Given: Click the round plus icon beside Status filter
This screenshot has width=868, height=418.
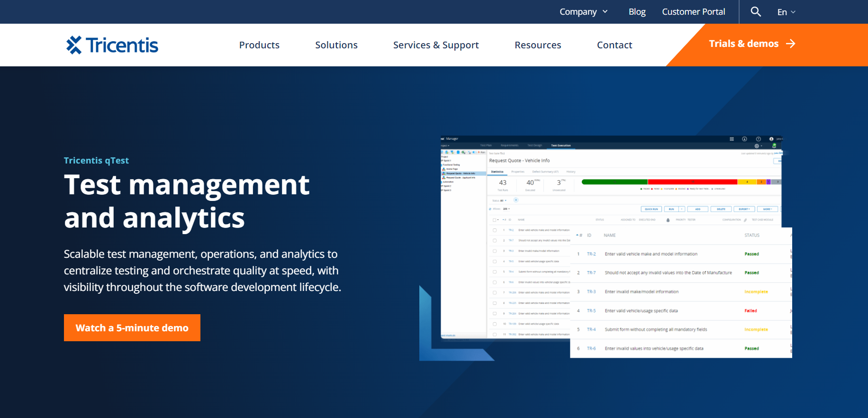Looking at the screenshot, I should 516,200.
